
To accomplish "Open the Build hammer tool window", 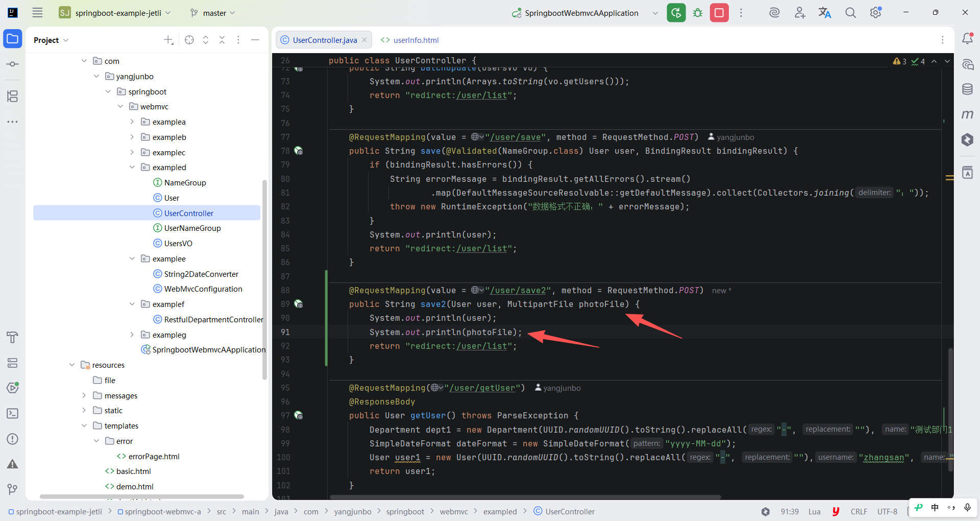I will [x=13, y=337].
